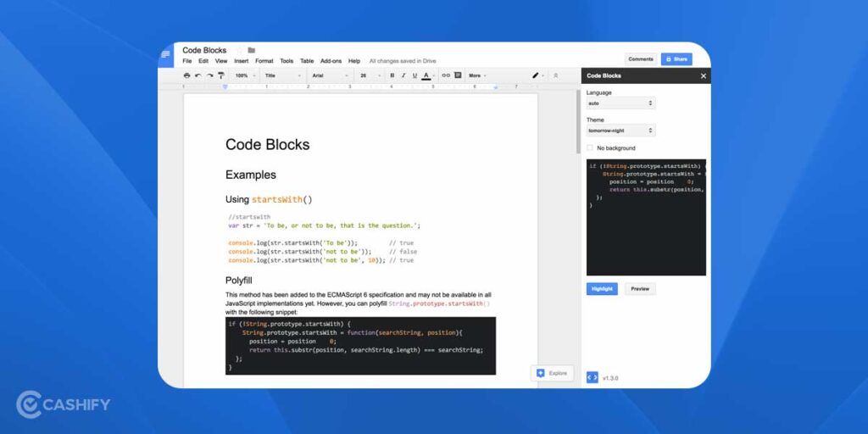Toggle italic formatting
Image resolution: width=868 pixels, height=434 pixels.
[x=403, y=75]
